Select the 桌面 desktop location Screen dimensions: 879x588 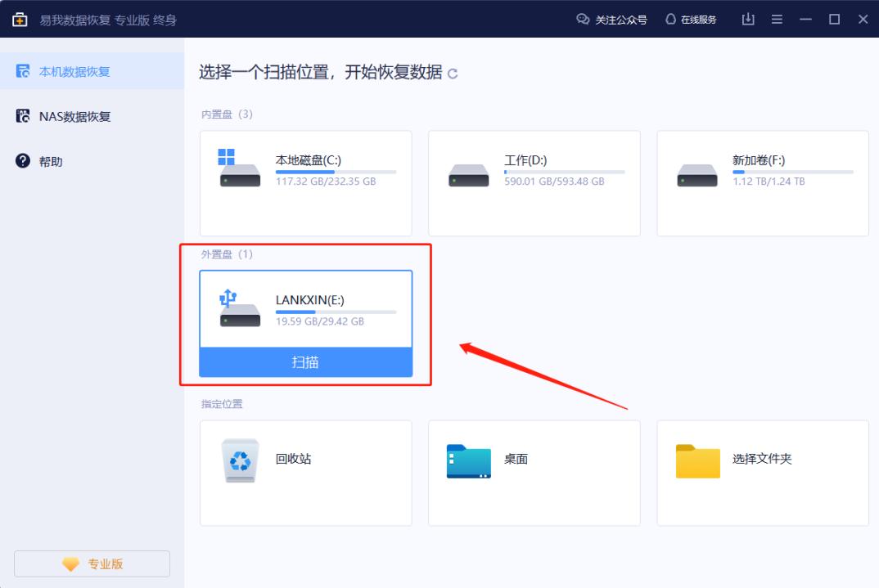(534, 473)
